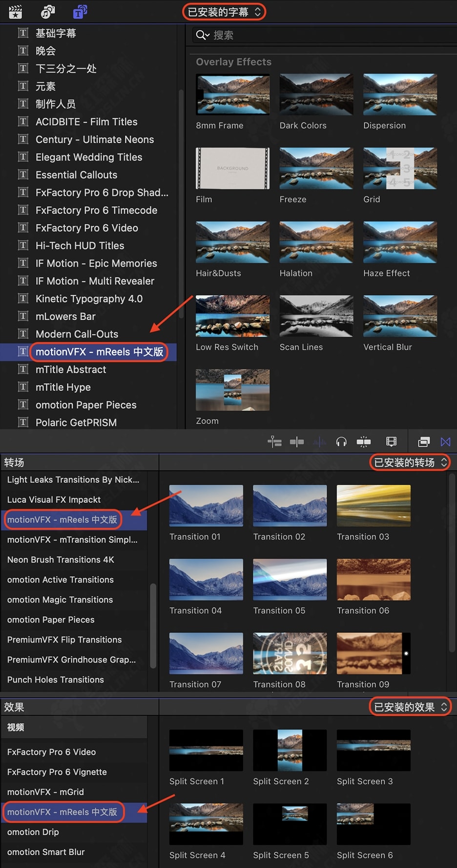
Task: Open the 已安装的效果 dropdown
Action: [x=410, y=707]
